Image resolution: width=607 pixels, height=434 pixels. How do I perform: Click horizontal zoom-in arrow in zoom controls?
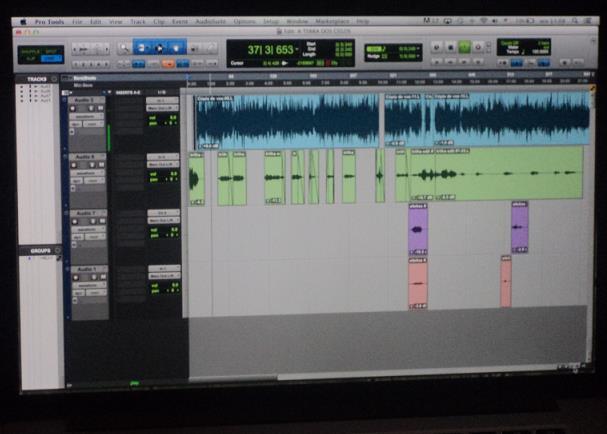[106, 49]
